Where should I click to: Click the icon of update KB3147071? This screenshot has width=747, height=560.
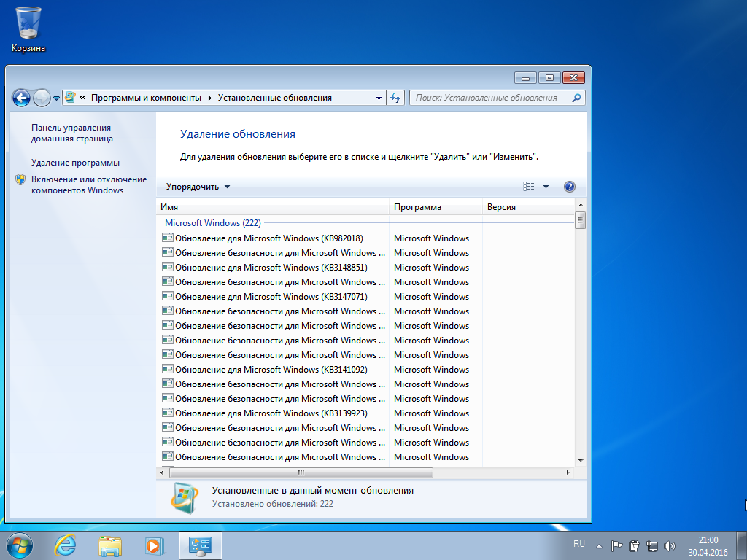tap(167, 296)
